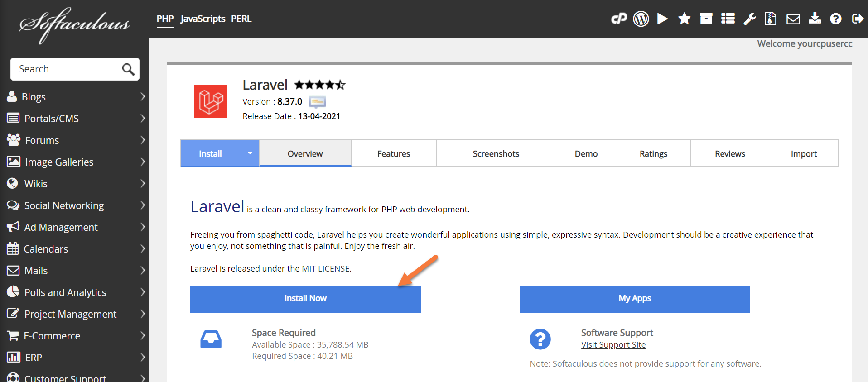
Task: Open the cPanel control panel icon
Action: (x=619, y=19)
